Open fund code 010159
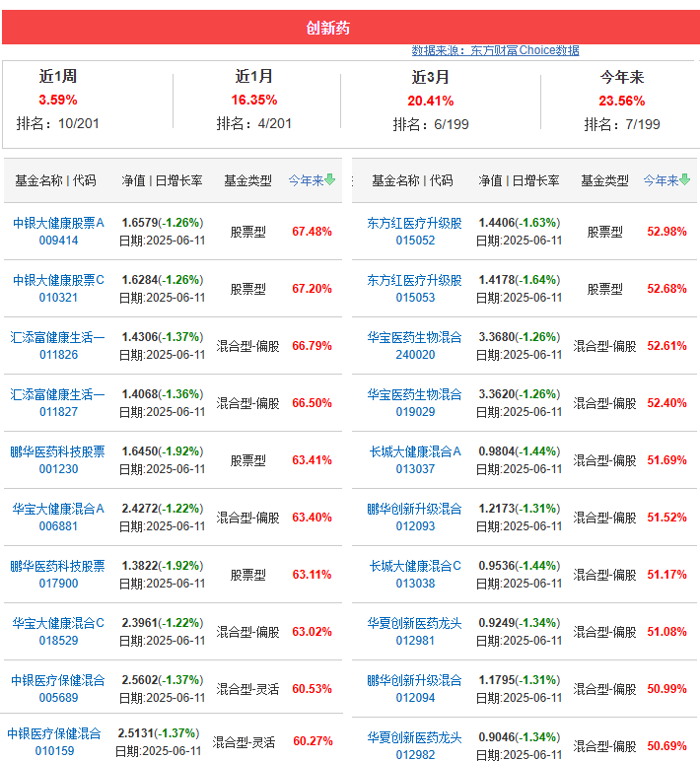 (54, 751)
